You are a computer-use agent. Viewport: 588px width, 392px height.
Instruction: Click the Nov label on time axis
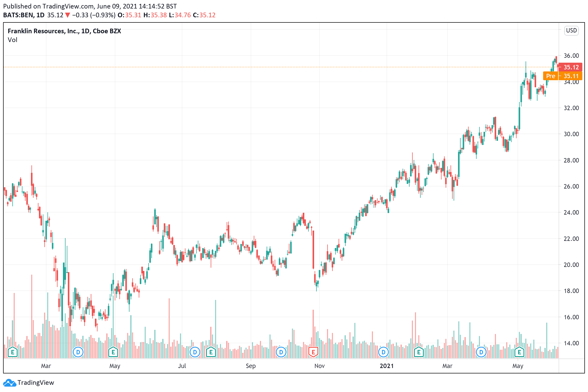point(320,366)
